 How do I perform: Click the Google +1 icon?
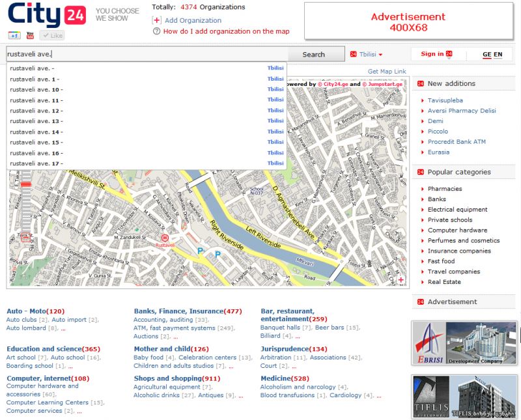[14, 35]
